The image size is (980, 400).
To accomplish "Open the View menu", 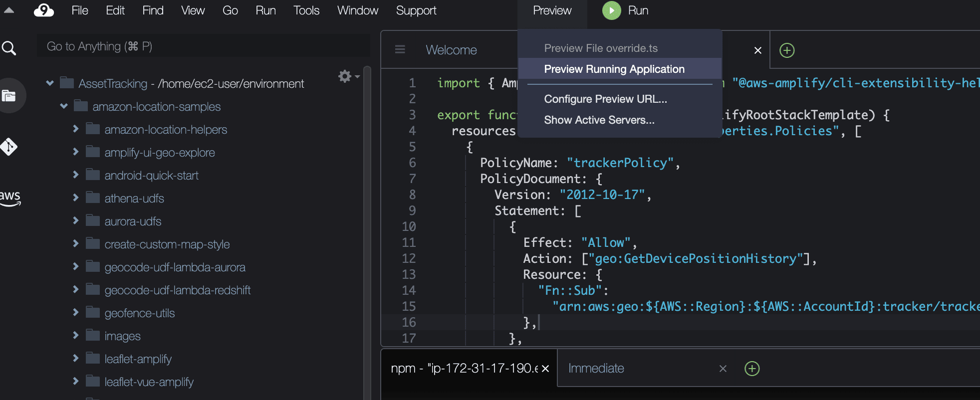I will pyautogui.click(x=193, y=10).
